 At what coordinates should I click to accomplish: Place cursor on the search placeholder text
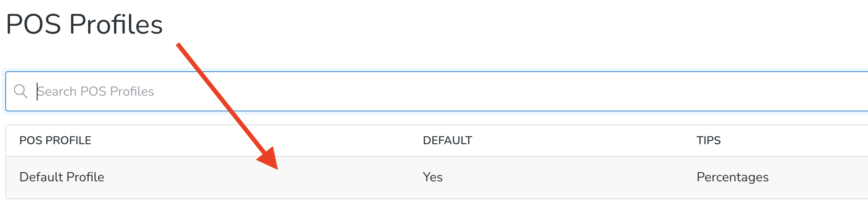[x=96, y=91]
